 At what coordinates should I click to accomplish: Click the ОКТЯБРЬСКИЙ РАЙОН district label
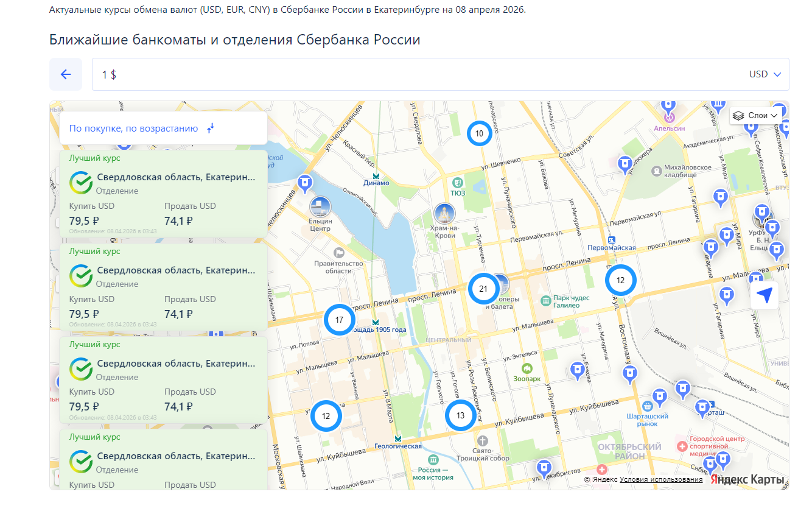[629, 451]
